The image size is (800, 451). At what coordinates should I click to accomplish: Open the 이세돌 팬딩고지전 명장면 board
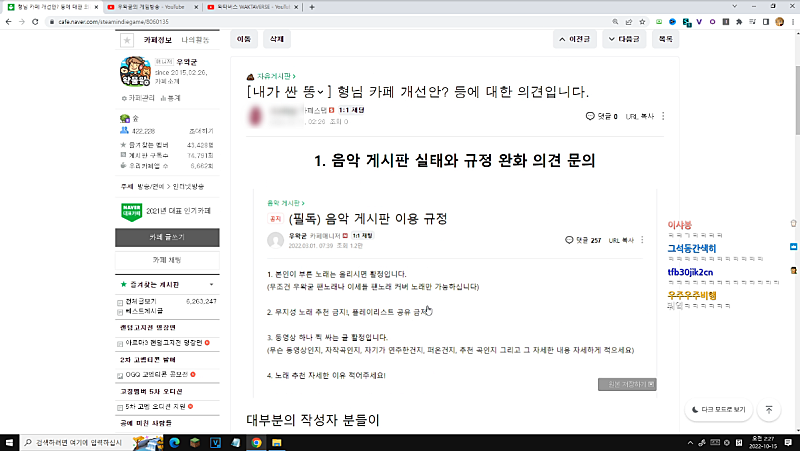(164, 343)
